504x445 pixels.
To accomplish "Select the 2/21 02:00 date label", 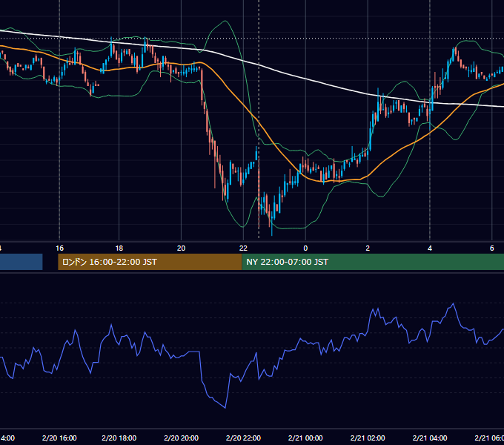I will click(368, 438).
